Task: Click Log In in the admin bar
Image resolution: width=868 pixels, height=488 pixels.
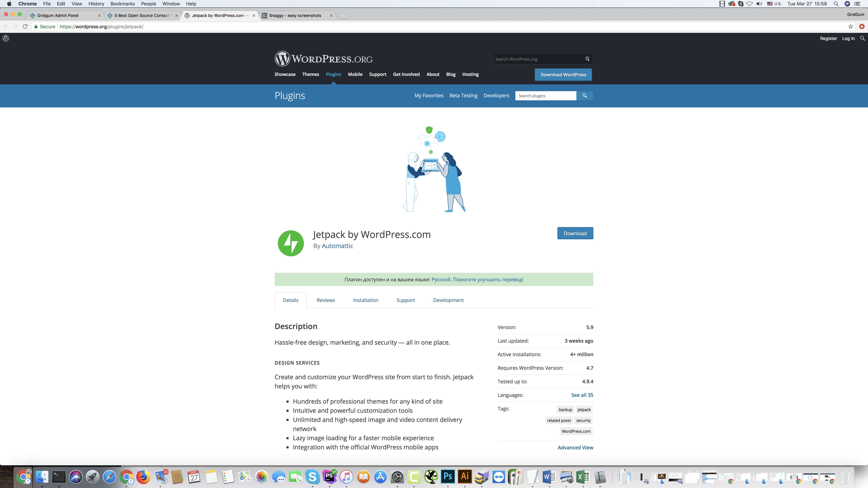Action: click(x=848, y=38)
